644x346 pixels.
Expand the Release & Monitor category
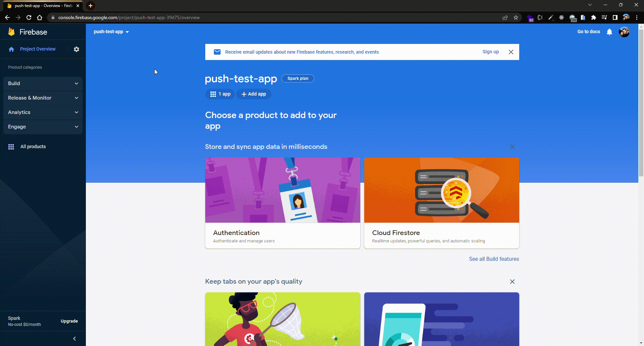(x=43, y=98)
